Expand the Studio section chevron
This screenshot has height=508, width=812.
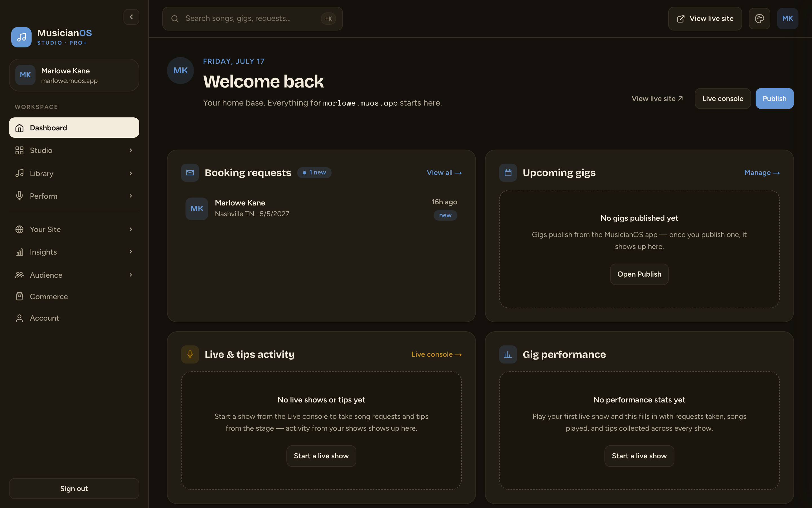[x=131, y=150]
